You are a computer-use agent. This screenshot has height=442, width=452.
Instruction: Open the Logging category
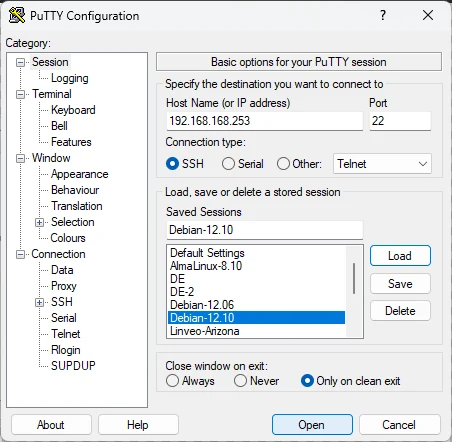click(x=70, y=78)
